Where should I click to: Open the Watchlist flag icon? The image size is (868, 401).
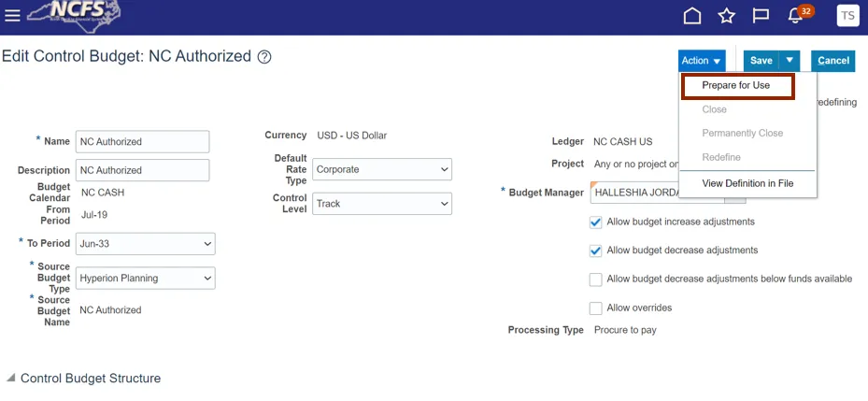761,16
